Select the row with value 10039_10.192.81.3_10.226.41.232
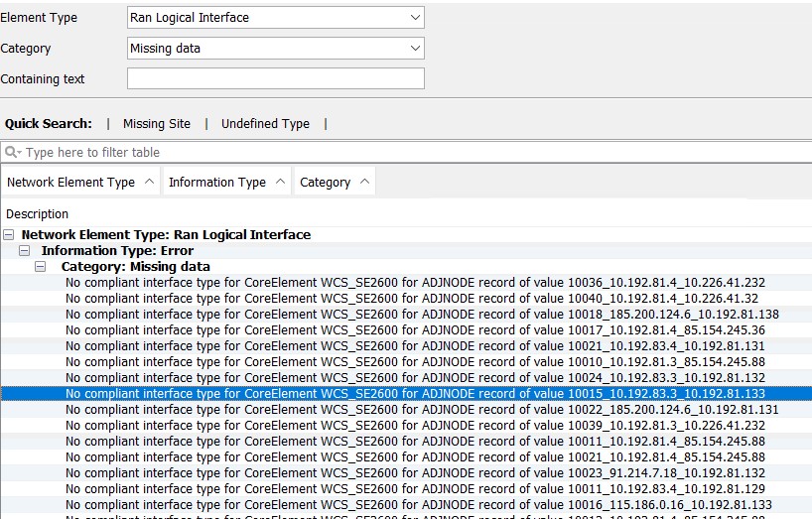Image resolution: width=812 pixels, height=519 pixels. pos(415,426)
